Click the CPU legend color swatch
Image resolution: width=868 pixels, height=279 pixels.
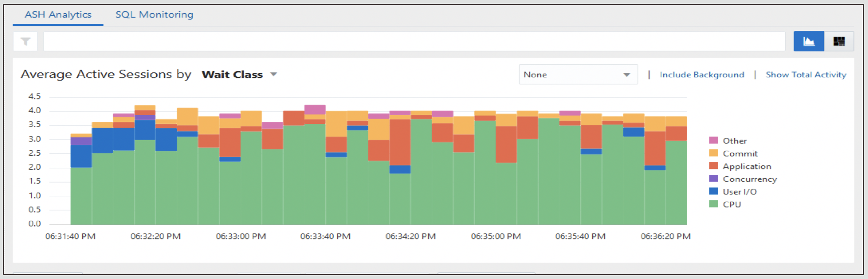tap(714, 204)
